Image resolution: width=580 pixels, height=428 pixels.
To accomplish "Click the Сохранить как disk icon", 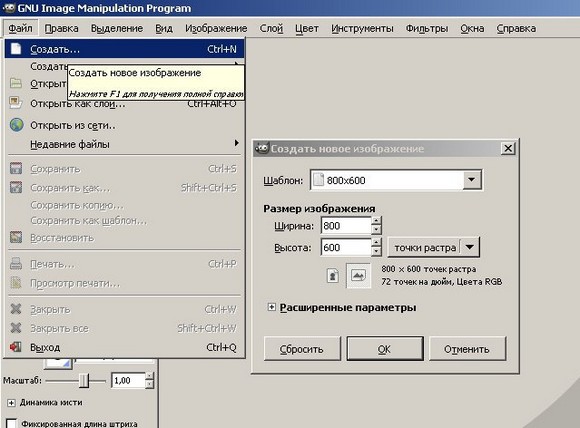I will click(x=16, y=187).
